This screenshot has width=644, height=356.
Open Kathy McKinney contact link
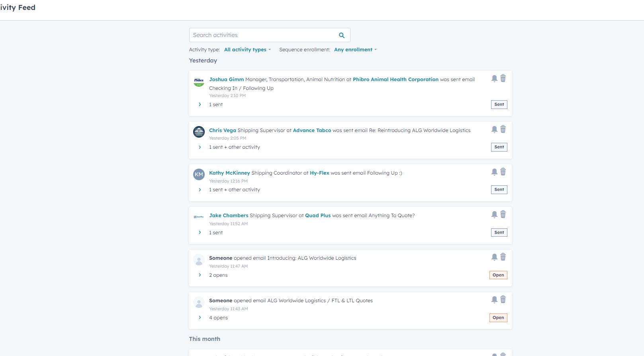(229, 173)
